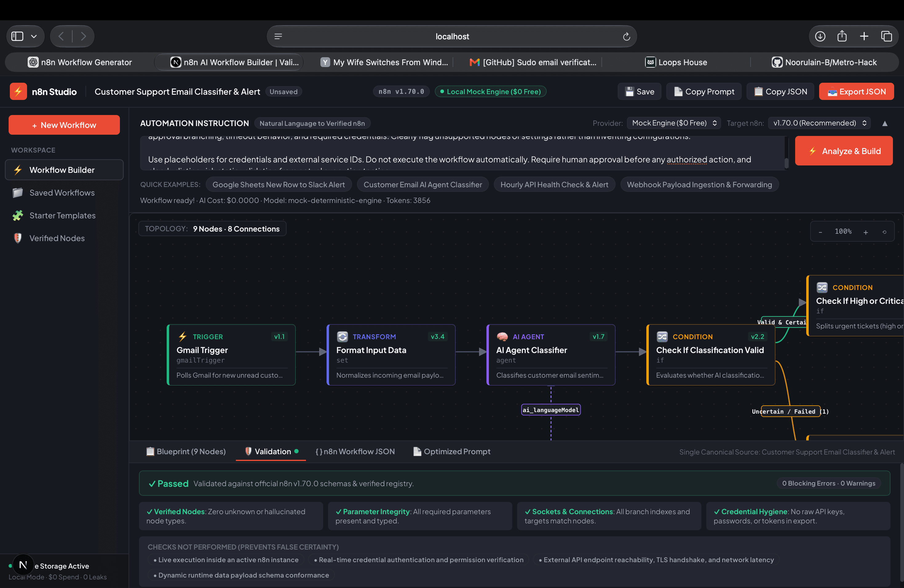The width and height of the screenshot is (904, 588).
Task: Switch to My Wife Switches From Wind... tab
Action: click(384, 62)
